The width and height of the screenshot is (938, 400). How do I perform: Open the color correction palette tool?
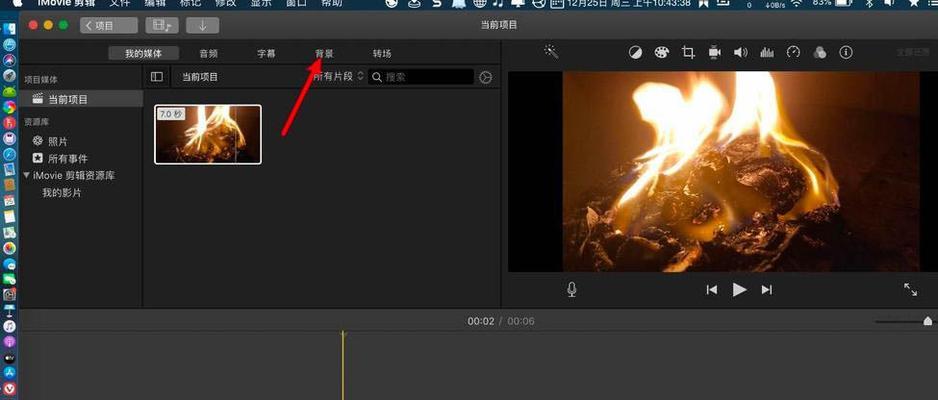[662, 53]
